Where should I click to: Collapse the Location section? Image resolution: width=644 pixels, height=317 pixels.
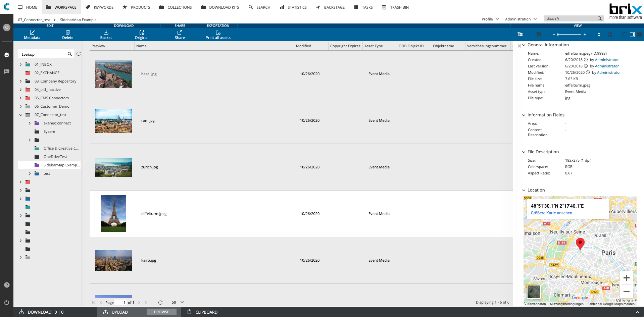tap(524, 190)
